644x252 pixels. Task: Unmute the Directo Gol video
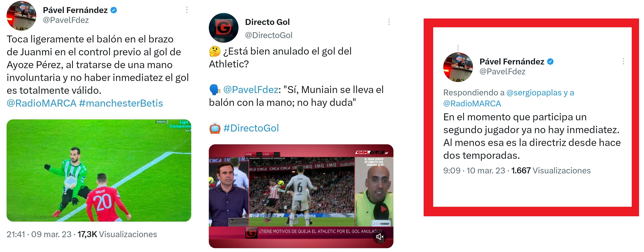[x=380, y=236]
